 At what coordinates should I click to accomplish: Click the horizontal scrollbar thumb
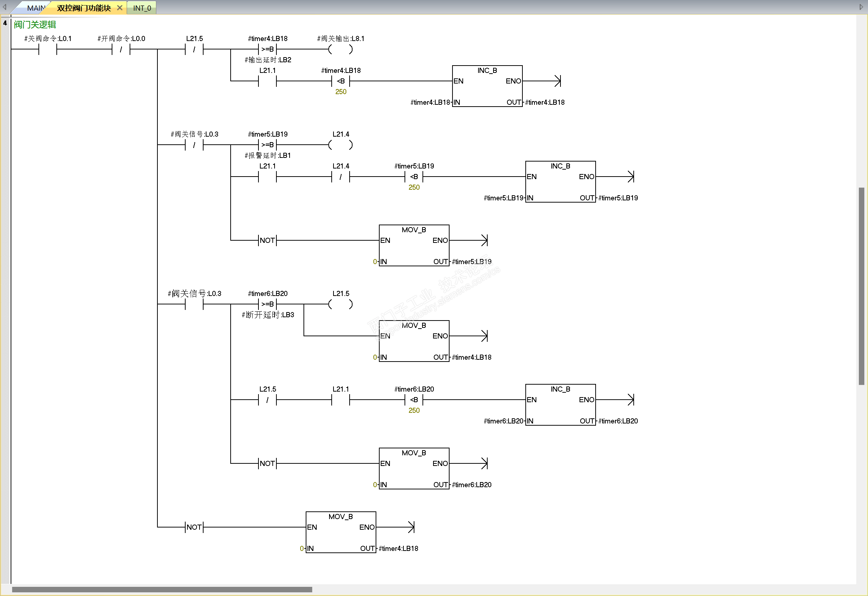pyautogui.click(x=162, y=589)
